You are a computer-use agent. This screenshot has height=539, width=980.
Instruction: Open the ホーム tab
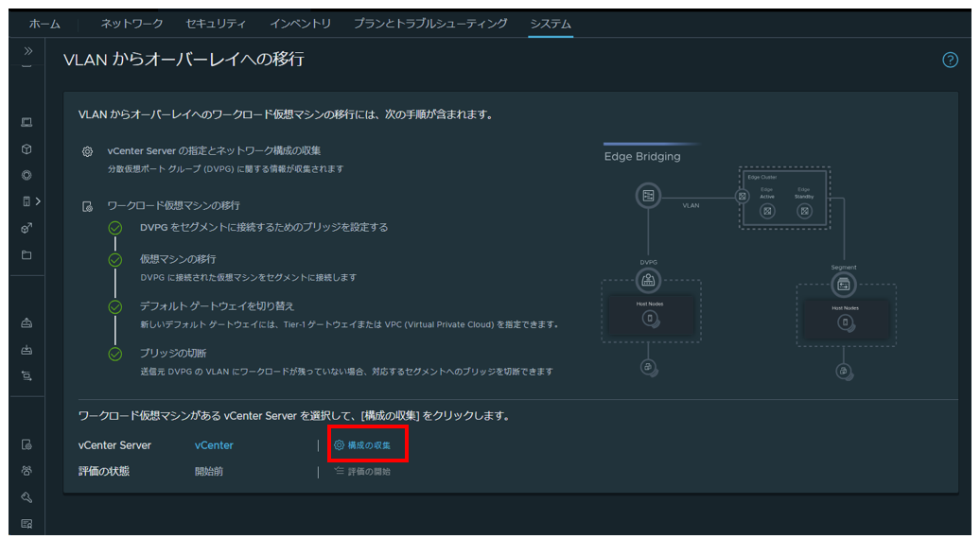coord(44,24)
